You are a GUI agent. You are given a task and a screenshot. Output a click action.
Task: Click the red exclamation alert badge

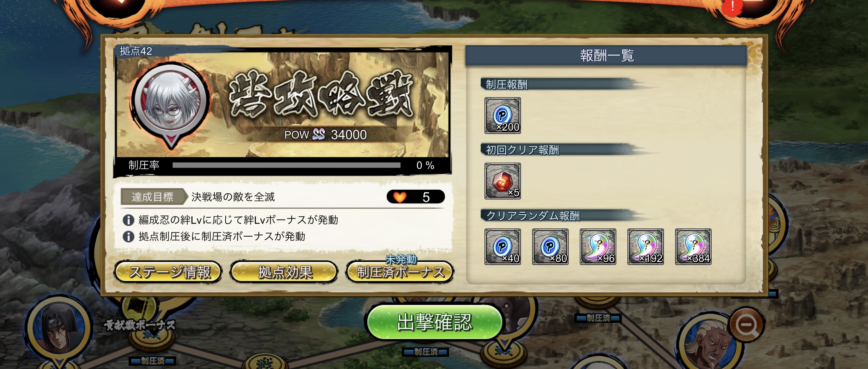732,6
